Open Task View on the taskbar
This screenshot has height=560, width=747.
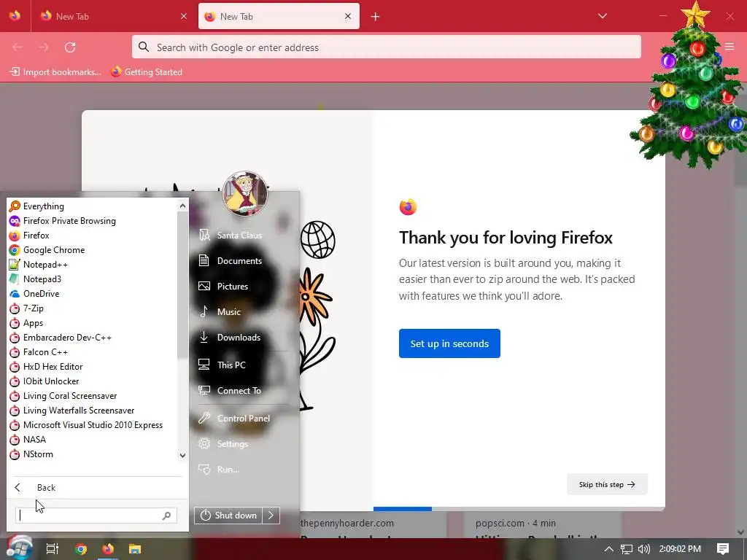(53, 549)
